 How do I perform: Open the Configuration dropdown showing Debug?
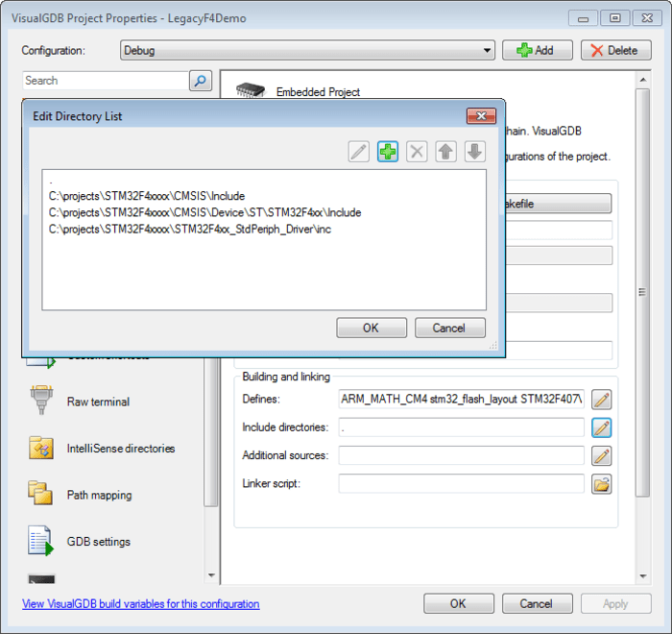pos(307,50)
